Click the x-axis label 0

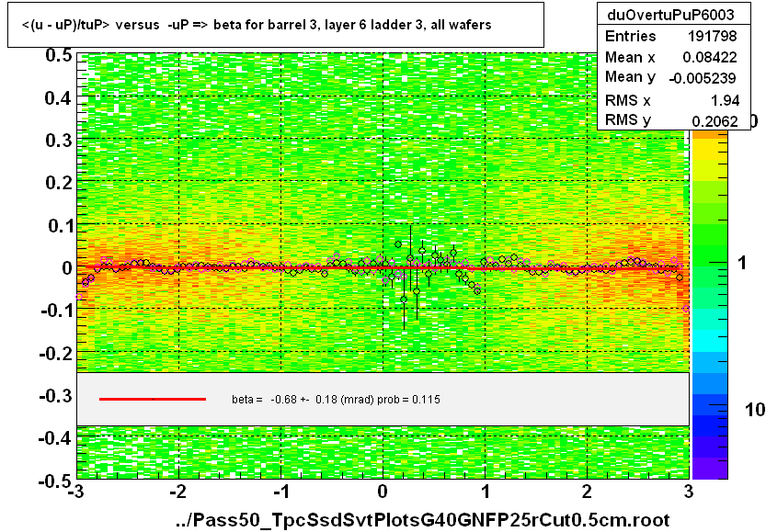click(383, 492)
